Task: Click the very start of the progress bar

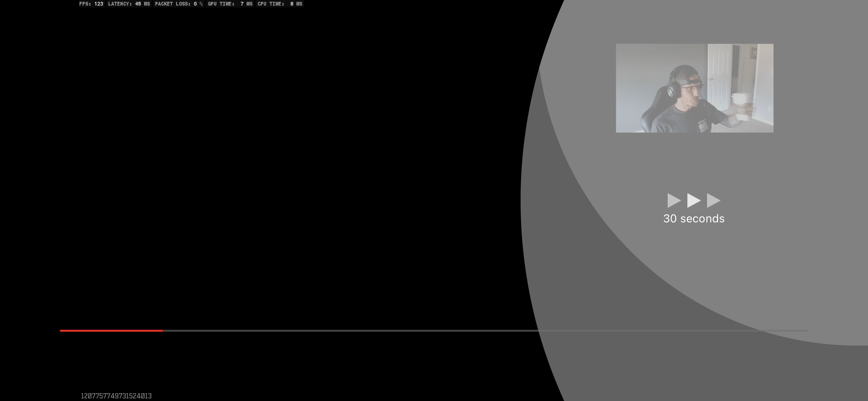Action: (x=61, y=331)
